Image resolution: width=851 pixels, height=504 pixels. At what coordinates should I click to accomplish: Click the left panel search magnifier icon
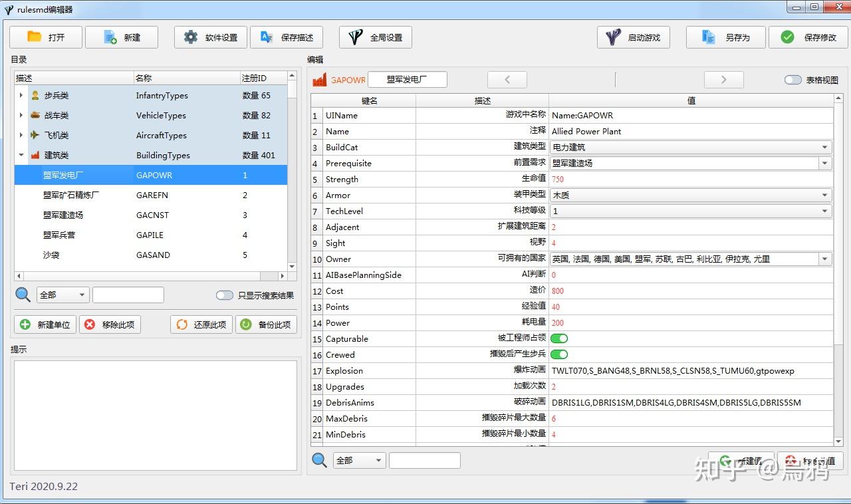pos(23,295)
